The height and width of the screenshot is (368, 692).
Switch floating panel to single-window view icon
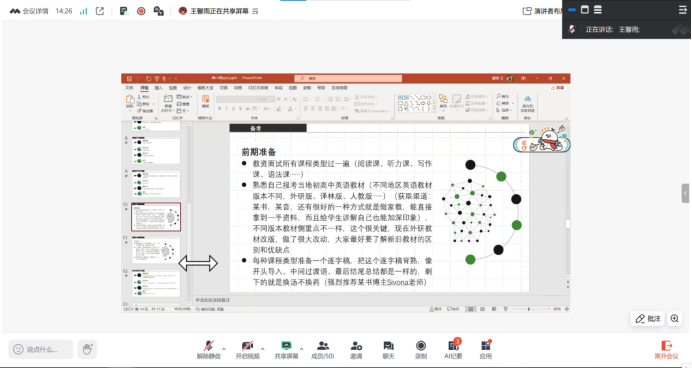pos(585,10)
